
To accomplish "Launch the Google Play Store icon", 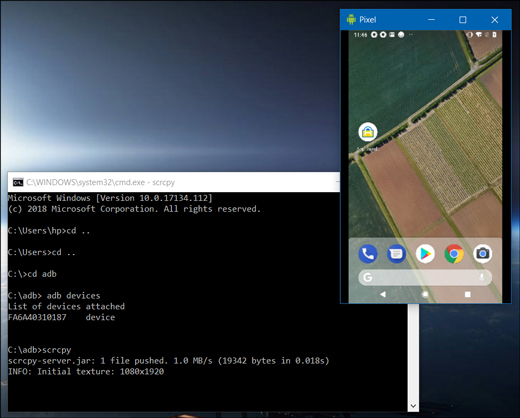I will coord(425,254).
